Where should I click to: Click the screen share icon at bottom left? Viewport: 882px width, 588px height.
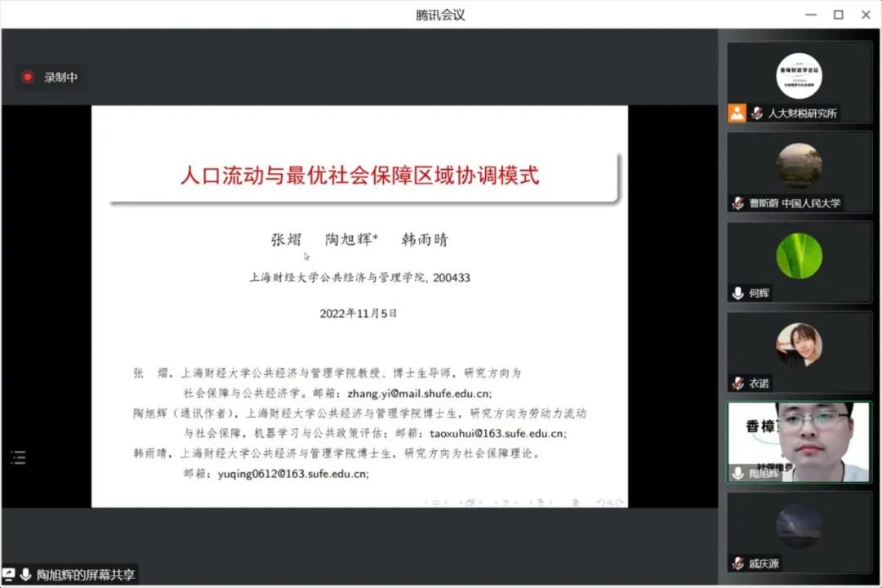click(9, 574)
